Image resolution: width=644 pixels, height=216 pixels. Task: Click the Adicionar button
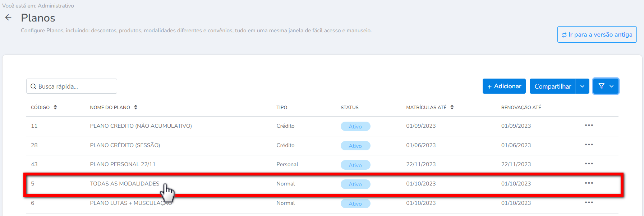pos(504,86)
